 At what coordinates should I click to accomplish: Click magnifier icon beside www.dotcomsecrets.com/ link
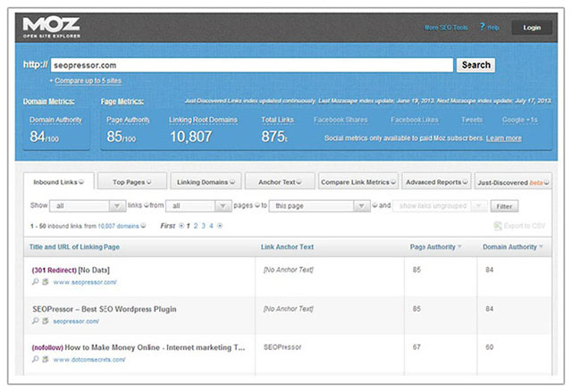(x=36, y=359)
